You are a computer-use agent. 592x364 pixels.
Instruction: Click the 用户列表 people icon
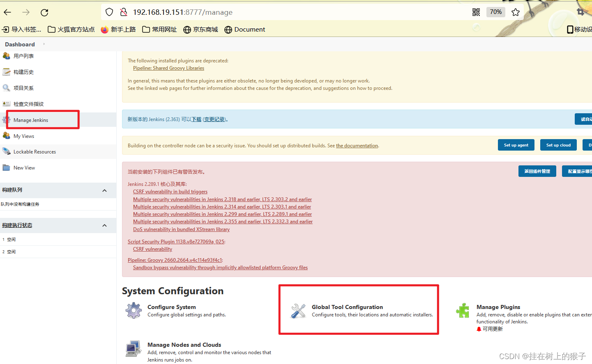coord(6,56)
